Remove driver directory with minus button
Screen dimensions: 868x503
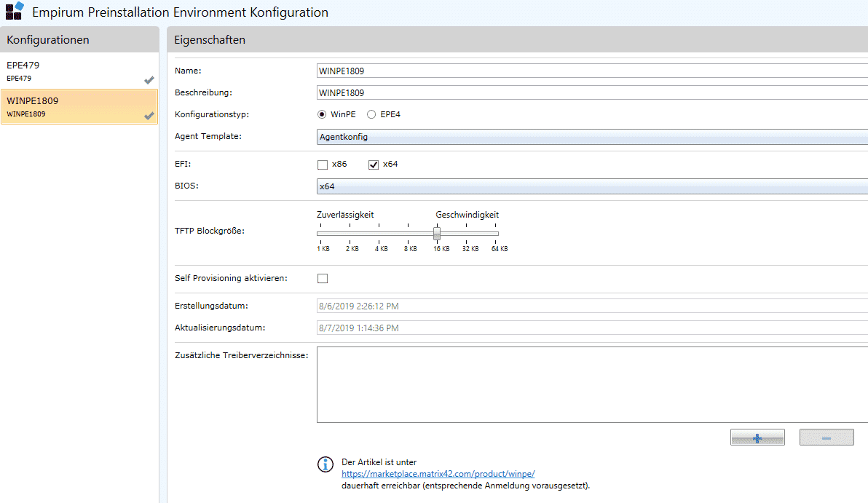[826, 437]
